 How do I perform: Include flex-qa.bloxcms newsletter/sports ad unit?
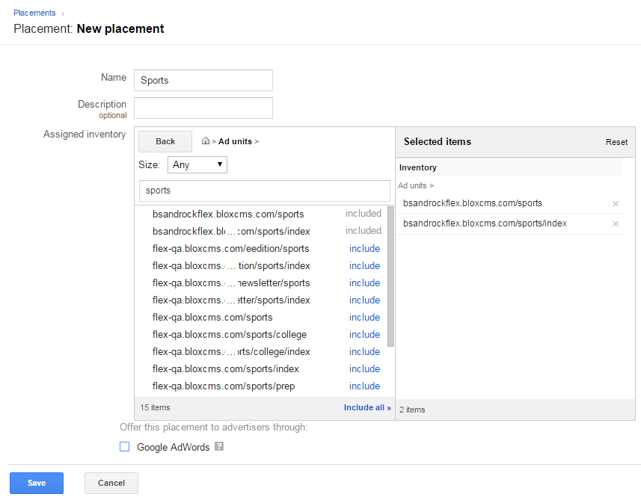[364, 283]
